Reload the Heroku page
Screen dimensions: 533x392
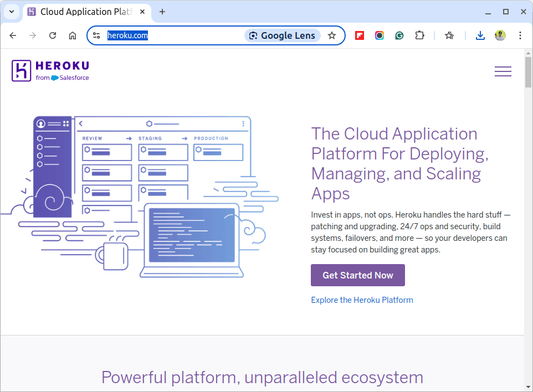53,35
